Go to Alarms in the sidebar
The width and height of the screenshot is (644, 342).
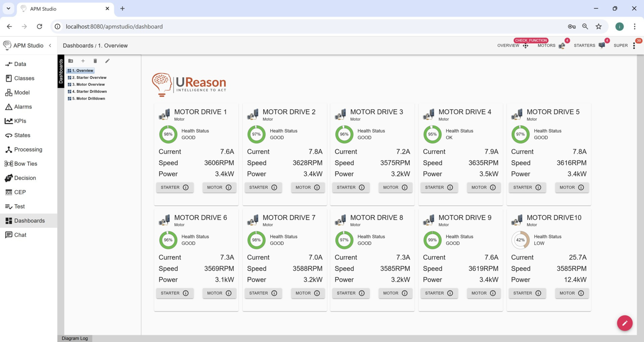coord(23,107)
